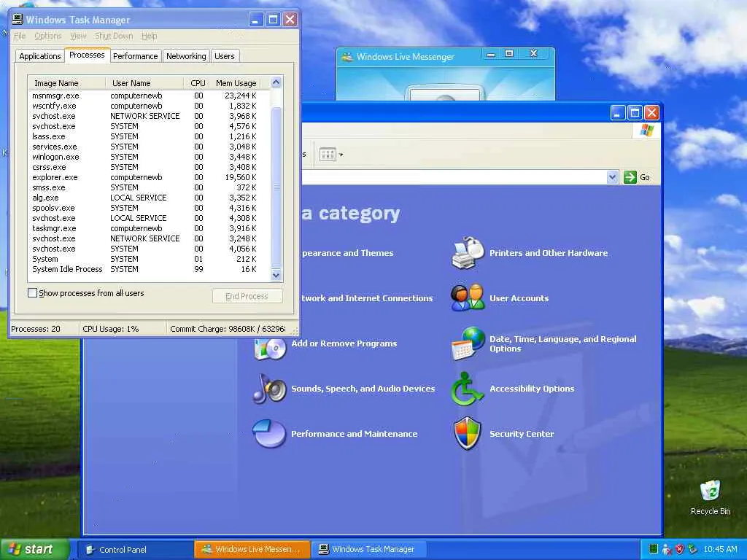
Task: Switch to Control Panel taskbar button
Action: pyautogui.click(x=135, y=550)
